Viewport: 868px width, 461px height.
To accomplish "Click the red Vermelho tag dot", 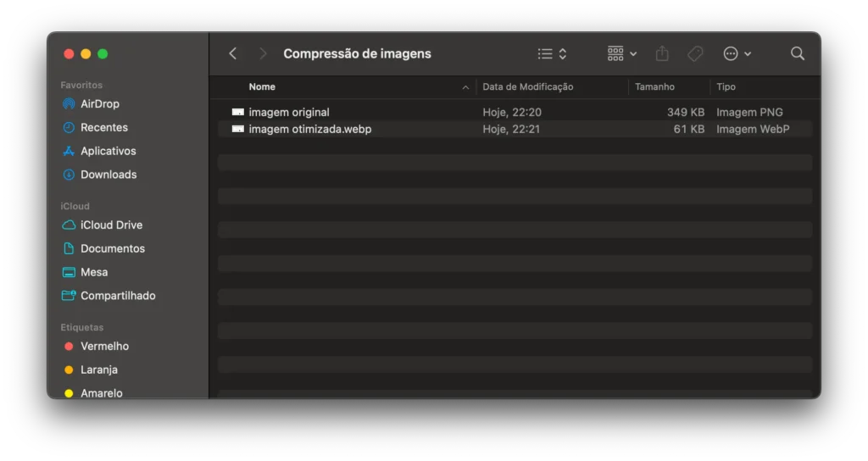I will point(69,347).
